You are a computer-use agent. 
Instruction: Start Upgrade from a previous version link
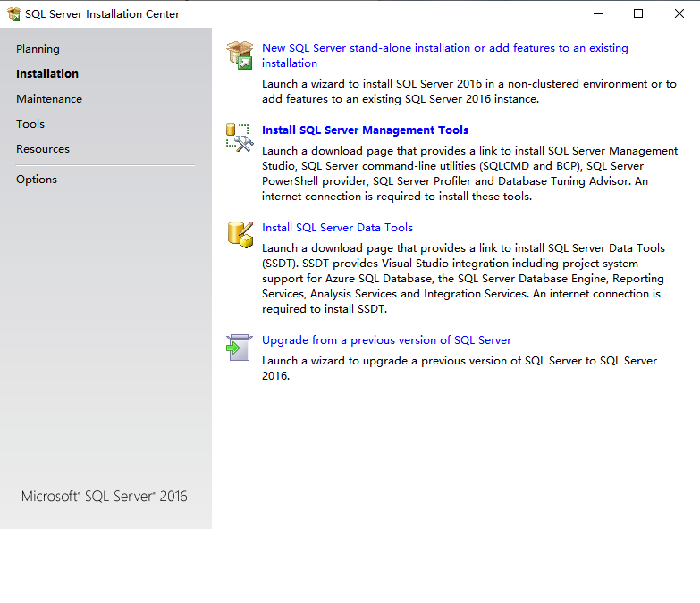pos(386,340)
